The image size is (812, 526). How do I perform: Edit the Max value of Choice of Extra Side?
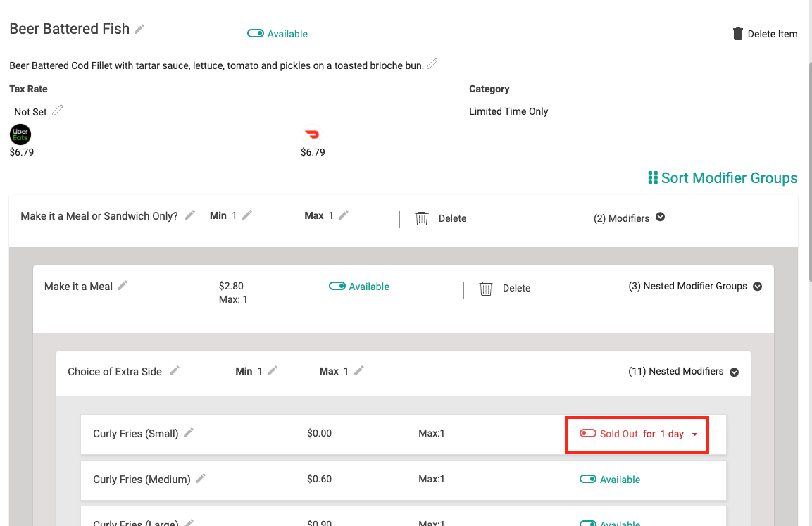coord(359,370)
